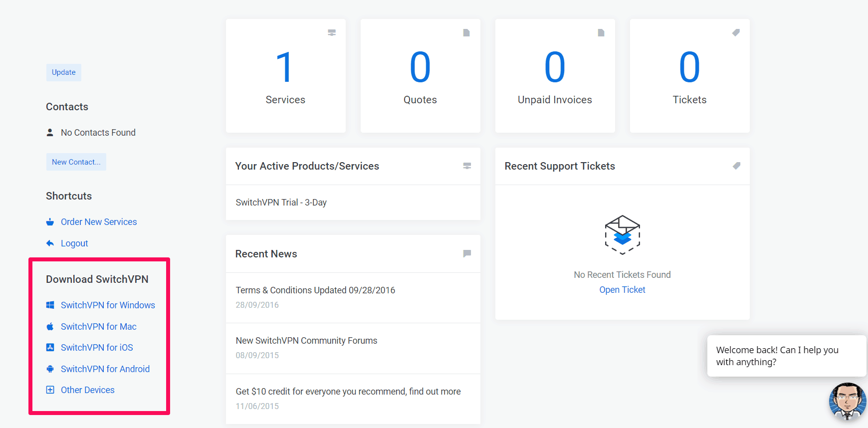
Task: Open chat via the support agent avatar
Action: pos(848,401)
